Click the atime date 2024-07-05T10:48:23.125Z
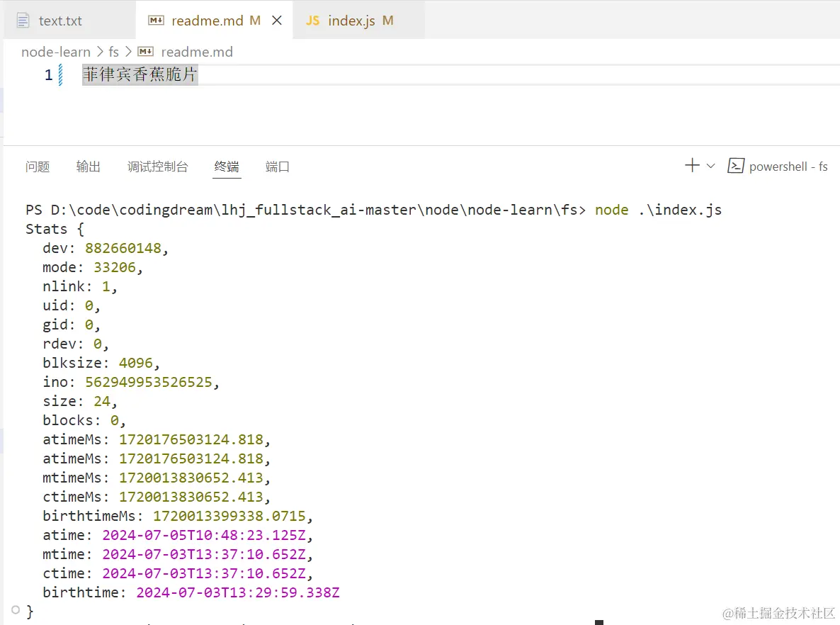840x625 pixels. point(204,536)
